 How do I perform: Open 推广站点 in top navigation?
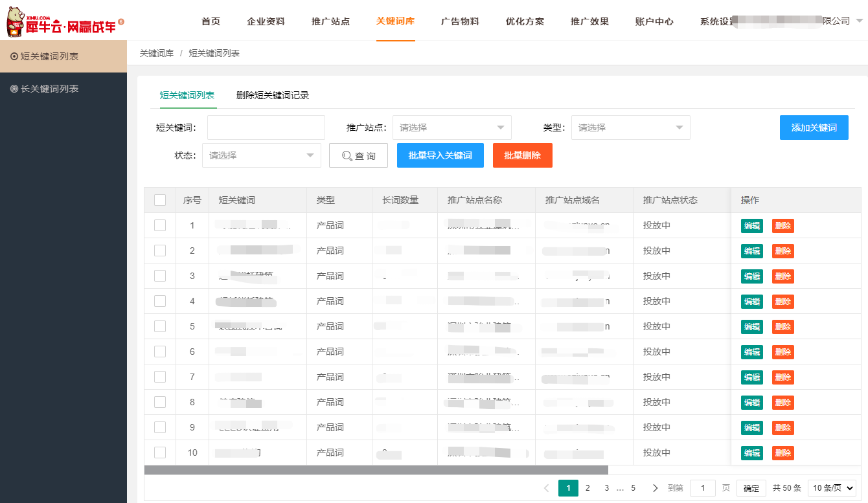pyautogui.click(x=330, y=21)
